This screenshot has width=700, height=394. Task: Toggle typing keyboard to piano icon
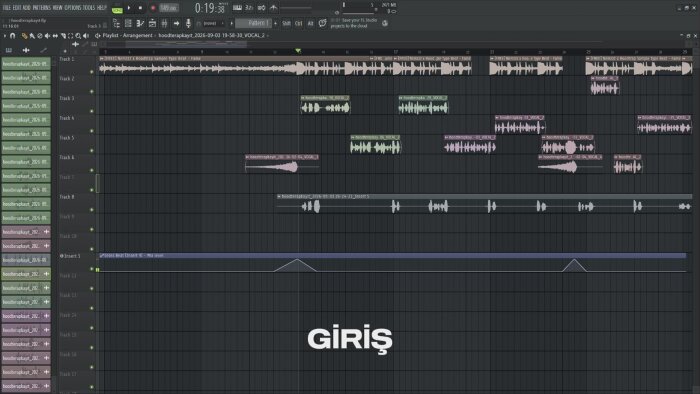point(238,8)
